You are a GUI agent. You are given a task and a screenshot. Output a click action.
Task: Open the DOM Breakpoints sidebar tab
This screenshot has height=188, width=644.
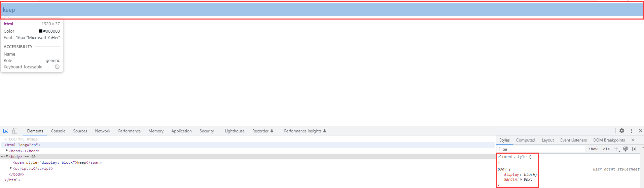pyautogui.click(x=609, y=140)
